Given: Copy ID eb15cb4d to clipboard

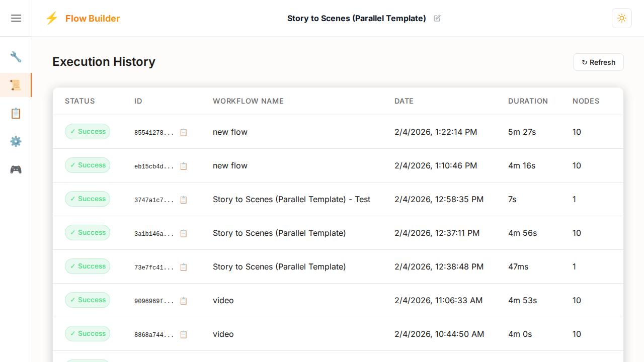Looking at the screenshot, I should coord(184,166).
